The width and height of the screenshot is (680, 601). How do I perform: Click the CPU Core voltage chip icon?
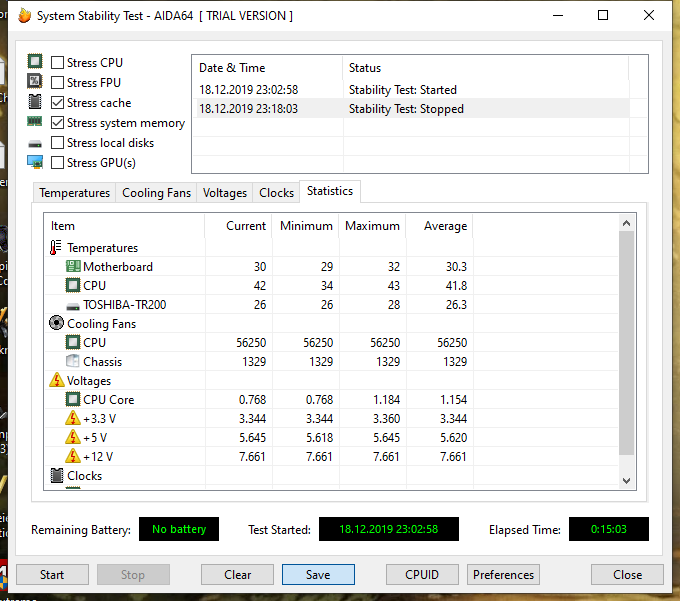tap(73, 399)
